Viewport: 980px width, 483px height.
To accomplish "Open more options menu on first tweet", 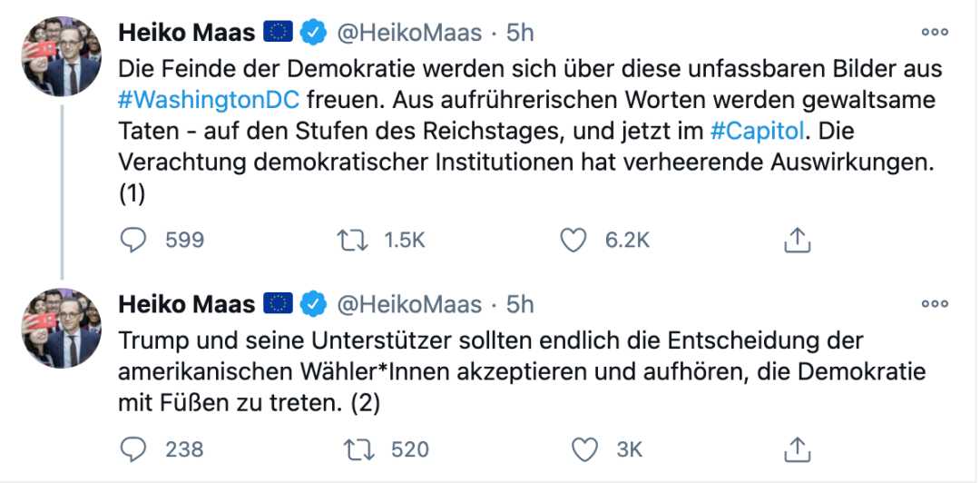I will 934,33.
